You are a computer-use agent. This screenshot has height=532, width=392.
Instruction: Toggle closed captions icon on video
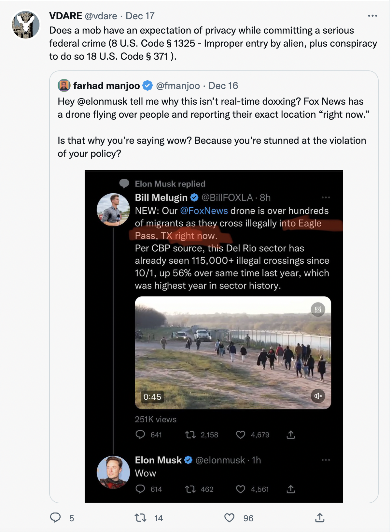click(x=318, y=309)
